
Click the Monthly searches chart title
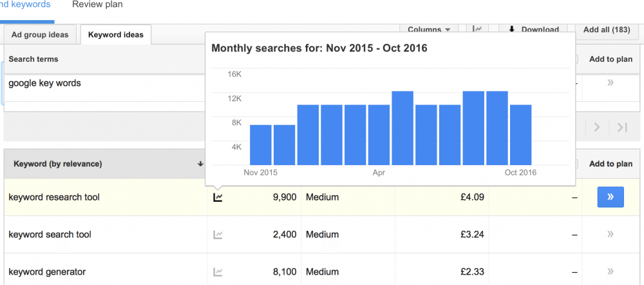319,48
